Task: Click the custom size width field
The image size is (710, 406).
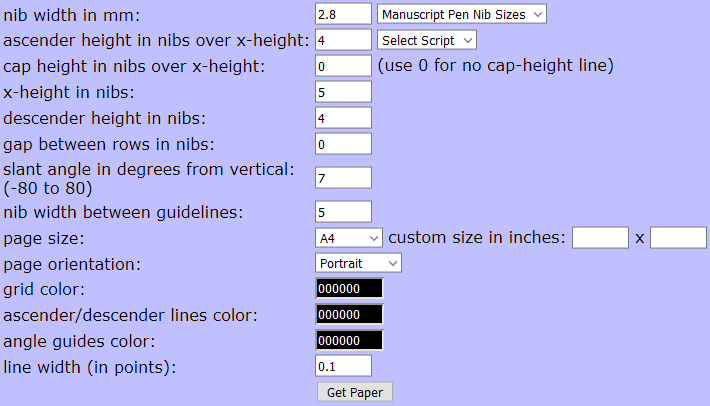Action: 600,238
